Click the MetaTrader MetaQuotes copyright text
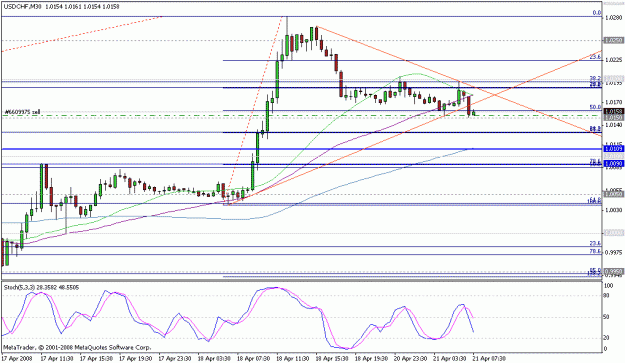Viewport: 625px width, 363px height. click(77, 347)
